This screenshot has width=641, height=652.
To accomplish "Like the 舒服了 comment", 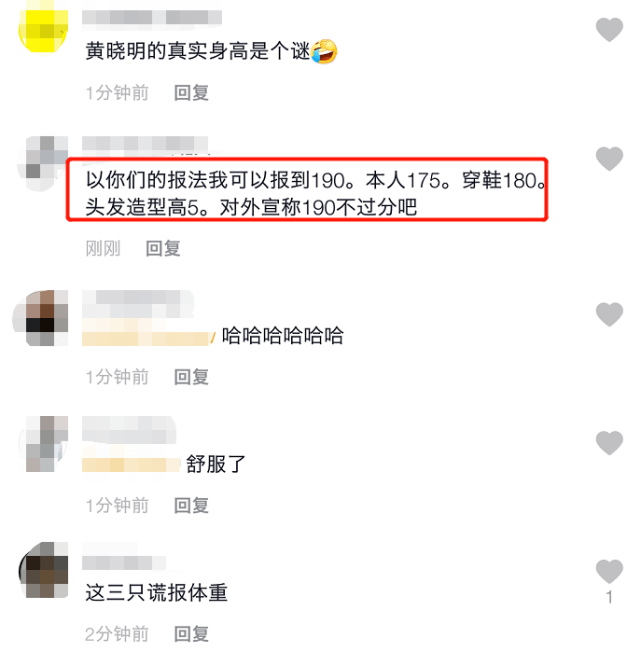I will coord(609,442).
